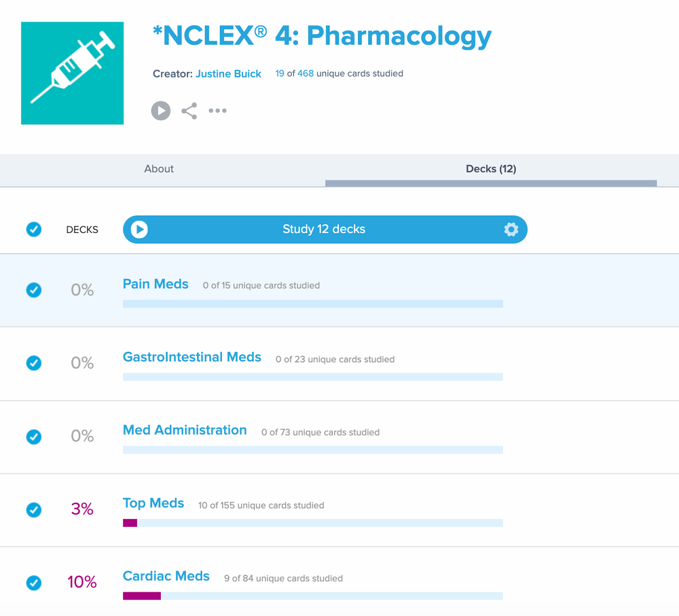The image size is (679, 616).
Task: Toggle the Top Meds deck selection
Action: (x=33, y=510)
